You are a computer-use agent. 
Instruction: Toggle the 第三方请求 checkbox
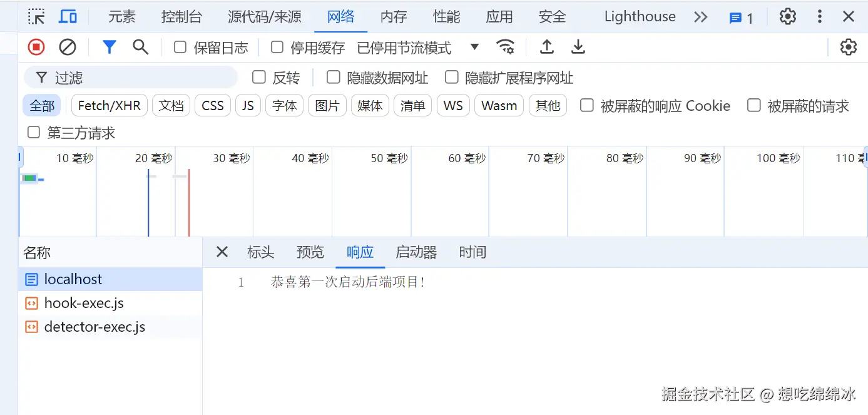[x=33, y=132]
